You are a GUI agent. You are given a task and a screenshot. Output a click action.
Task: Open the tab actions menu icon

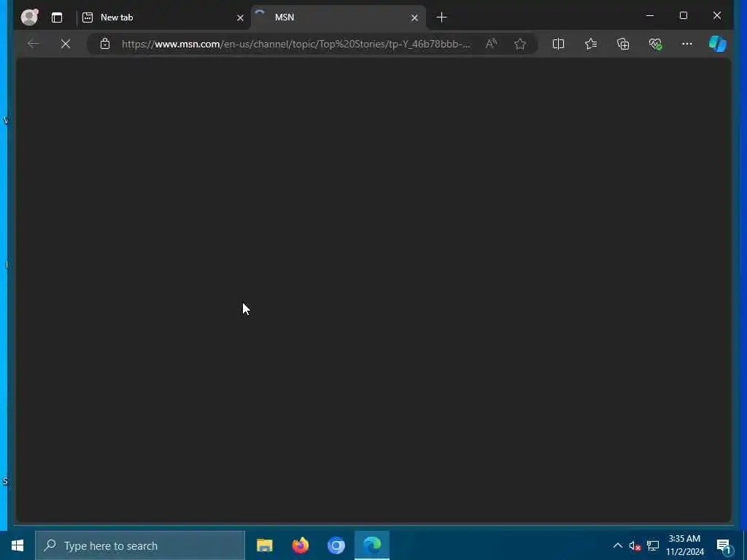tap(57, 17)
